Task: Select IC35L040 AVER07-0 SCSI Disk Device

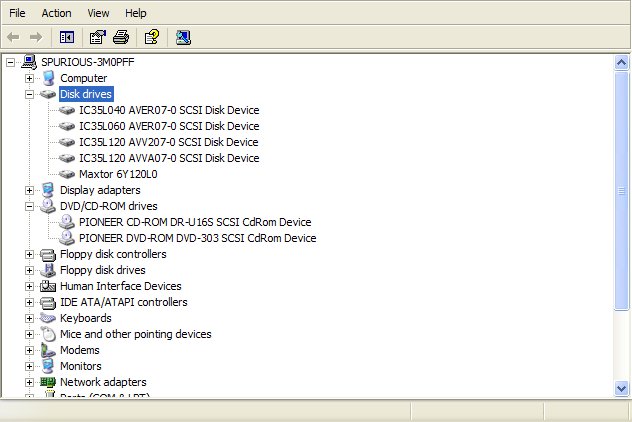Action: coord(168,110)
